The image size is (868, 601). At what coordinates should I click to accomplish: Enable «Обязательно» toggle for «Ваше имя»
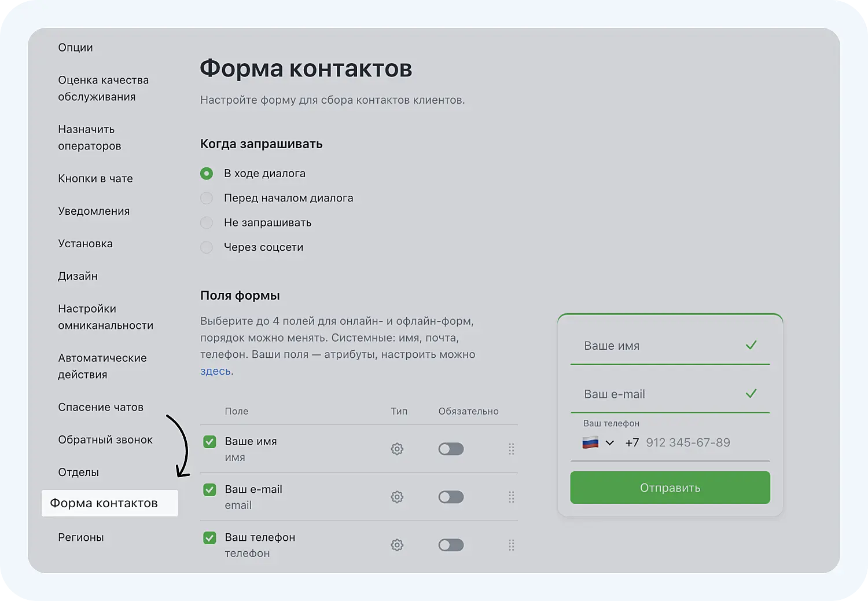click(x=451, y=449)
